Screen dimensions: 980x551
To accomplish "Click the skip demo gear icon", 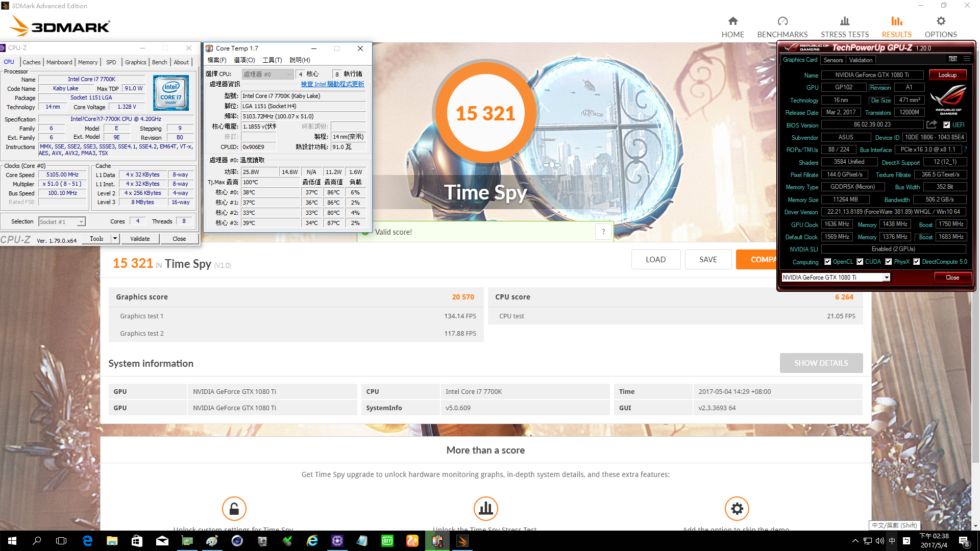I will [737, 509].
